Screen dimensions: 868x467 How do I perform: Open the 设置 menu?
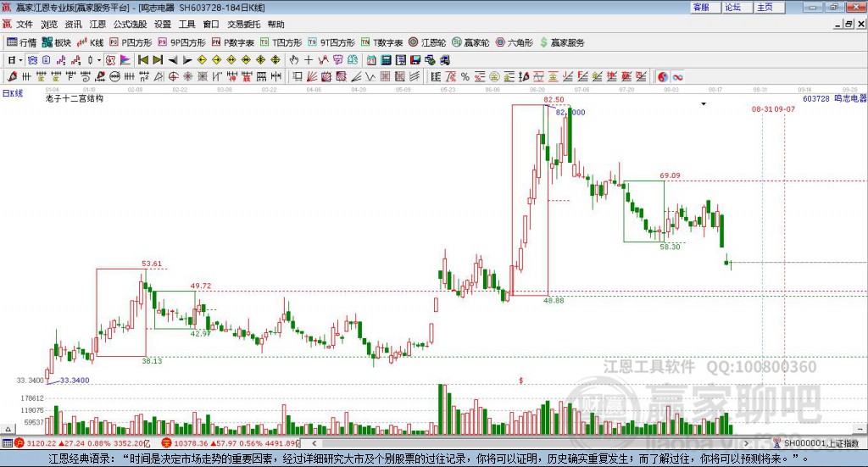(163, 25)
